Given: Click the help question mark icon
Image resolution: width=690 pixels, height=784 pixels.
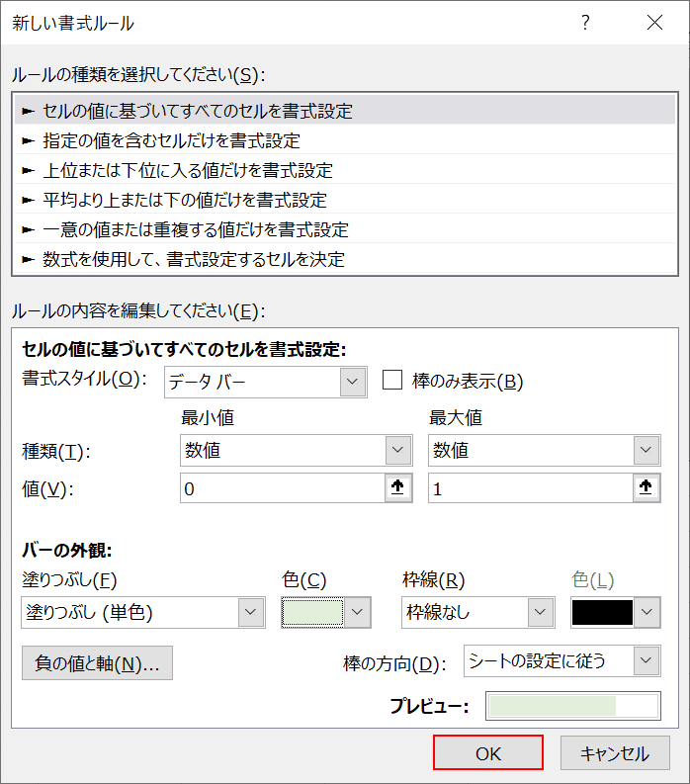Looking at the screenshot, I should coord(585,23).
